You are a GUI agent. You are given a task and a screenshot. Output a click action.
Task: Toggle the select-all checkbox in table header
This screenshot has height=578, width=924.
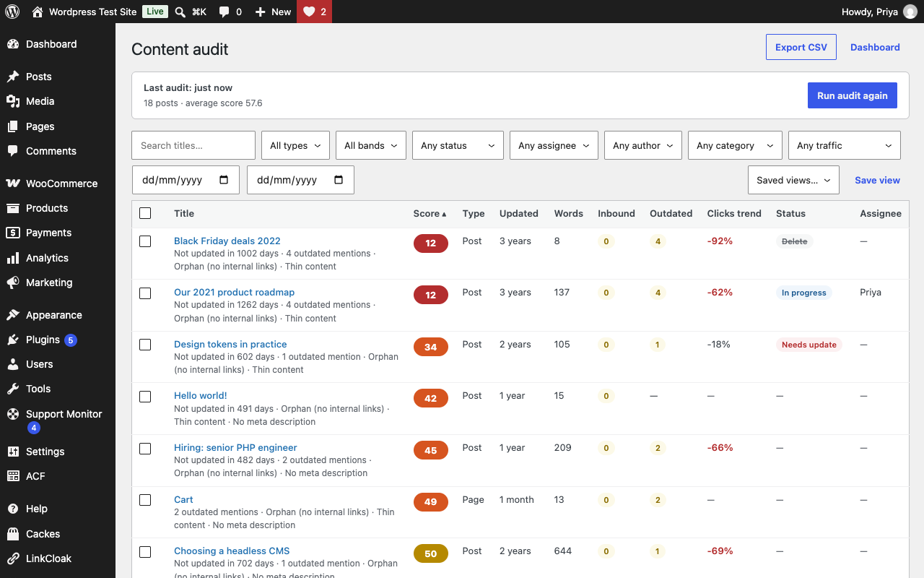[x=145, y=213]
